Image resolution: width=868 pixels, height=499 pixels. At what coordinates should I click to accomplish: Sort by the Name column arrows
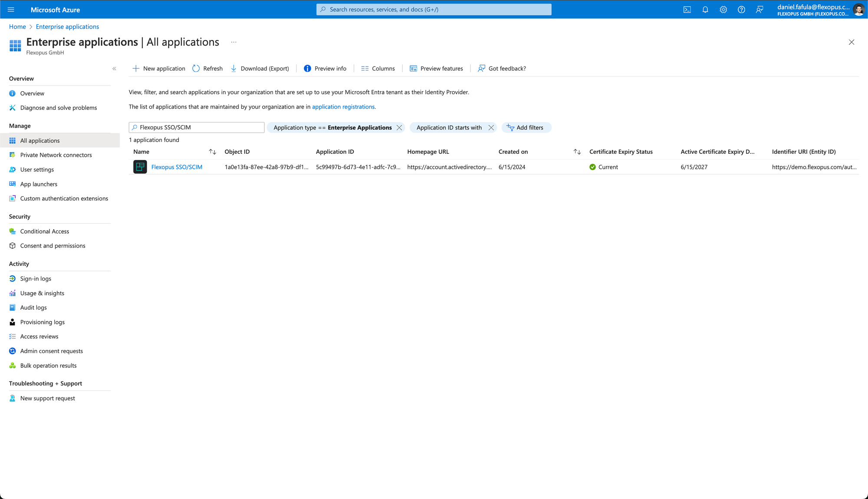coord(212,152)
